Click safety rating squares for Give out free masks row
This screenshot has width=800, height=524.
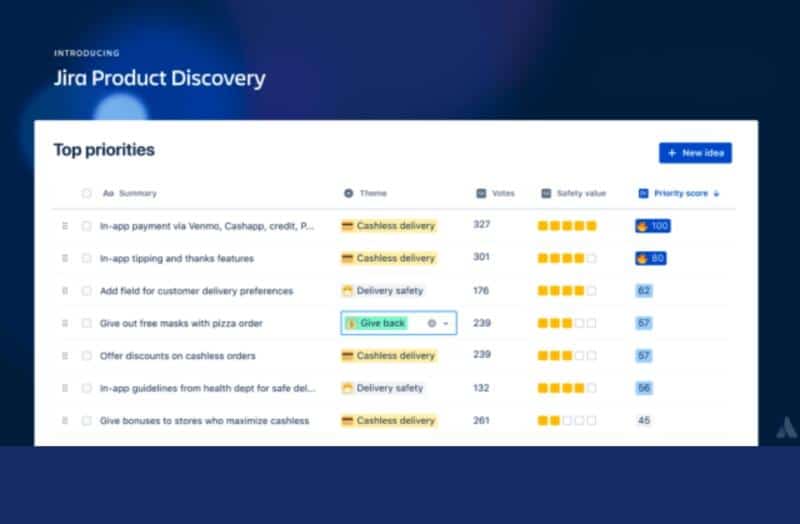click(x=567, y=323)
